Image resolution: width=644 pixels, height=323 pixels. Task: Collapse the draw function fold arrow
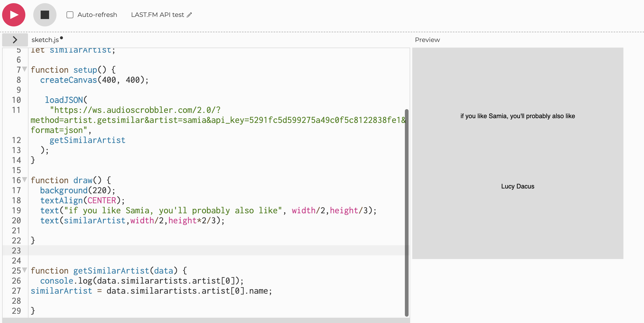(25, 180)
